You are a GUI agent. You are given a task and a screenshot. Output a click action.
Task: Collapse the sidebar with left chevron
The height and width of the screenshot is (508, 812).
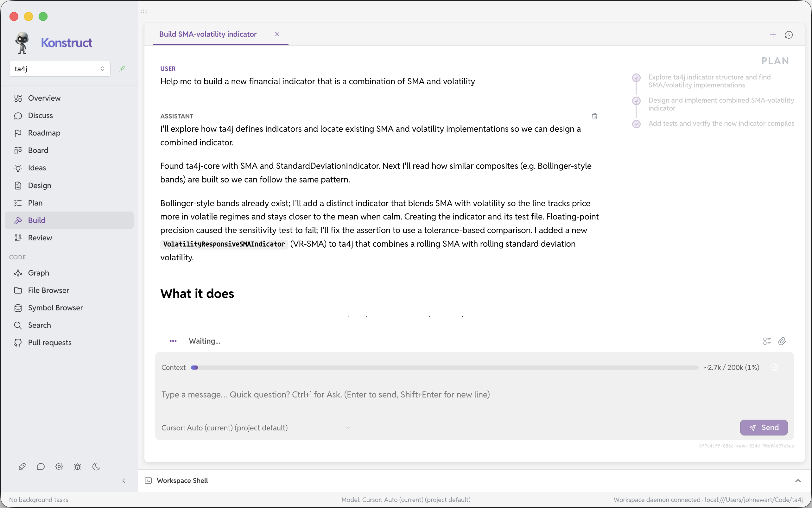124,481
